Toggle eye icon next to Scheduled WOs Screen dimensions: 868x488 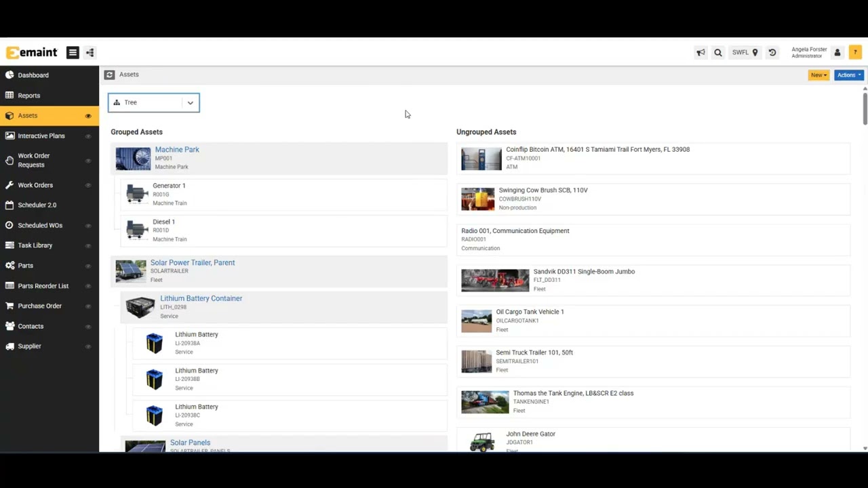[88, 225]
